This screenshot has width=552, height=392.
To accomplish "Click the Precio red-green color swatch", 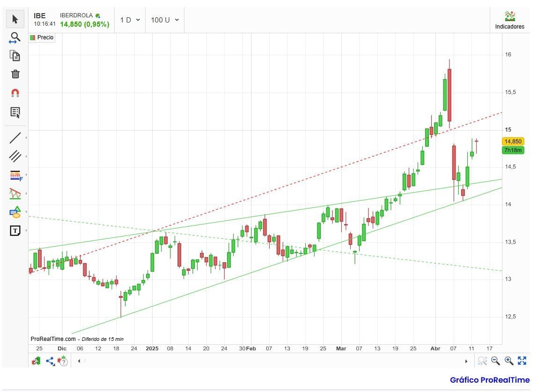I will tap(33, 37).
